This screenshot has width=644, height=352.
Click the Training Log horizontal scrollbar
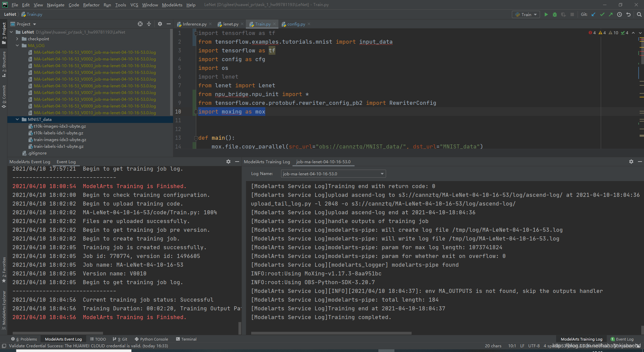click(331, 333)
